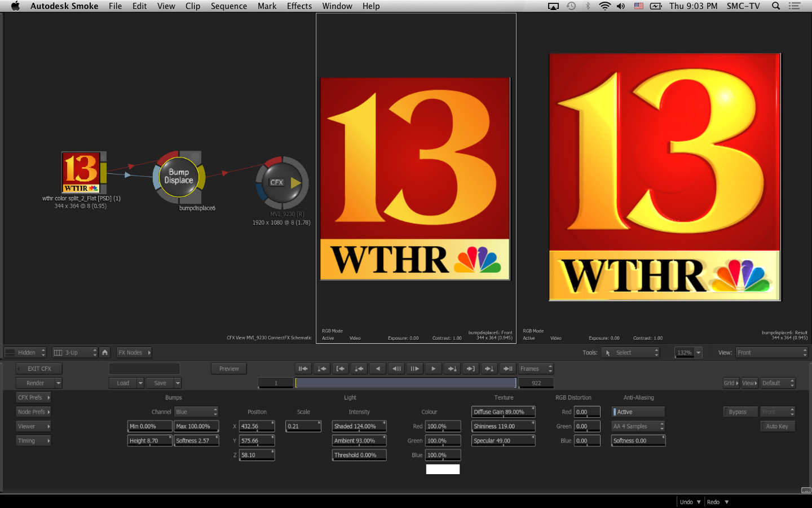Open Spotlight search in the menu bar

[776, 6]
